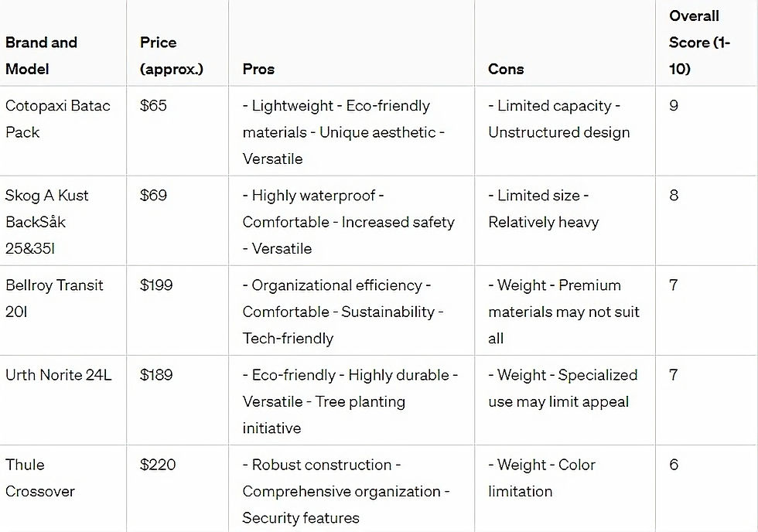
Task: Click the 'Bellroy Transit 20l' cell
Action: tap(54, 298)
